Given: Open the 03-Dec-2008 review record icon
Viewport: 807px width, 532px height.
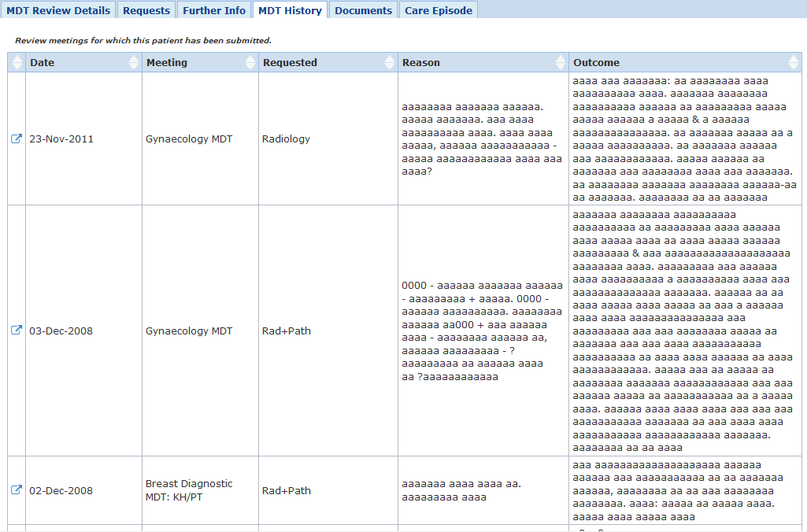Looking at the screenshot, I should 17,331.
